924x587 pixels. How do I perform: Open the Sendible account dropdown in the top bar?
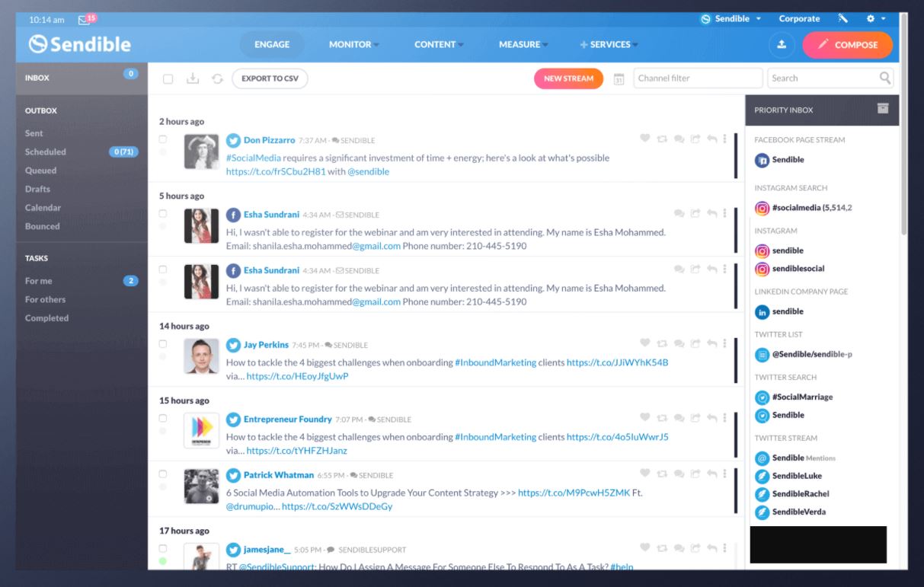click(x=731, y=19)
